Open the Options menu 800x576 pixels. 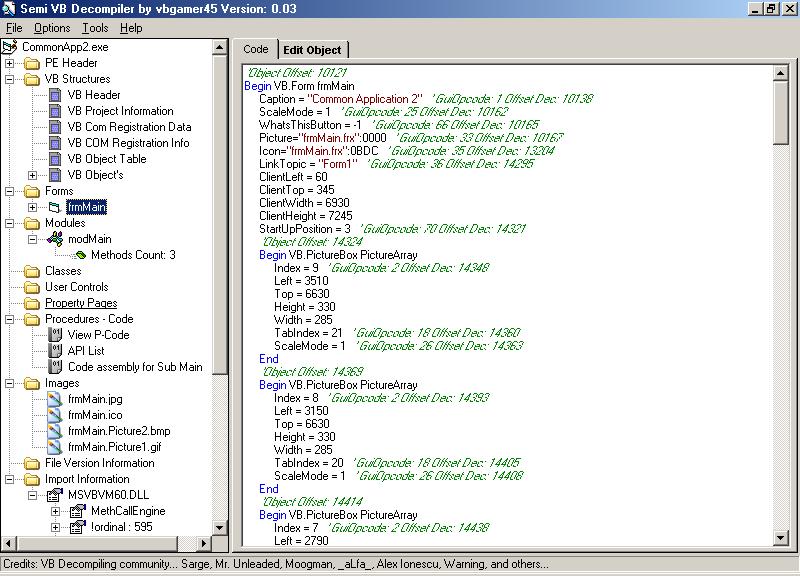pyautogui.click(x=52, y=28)
